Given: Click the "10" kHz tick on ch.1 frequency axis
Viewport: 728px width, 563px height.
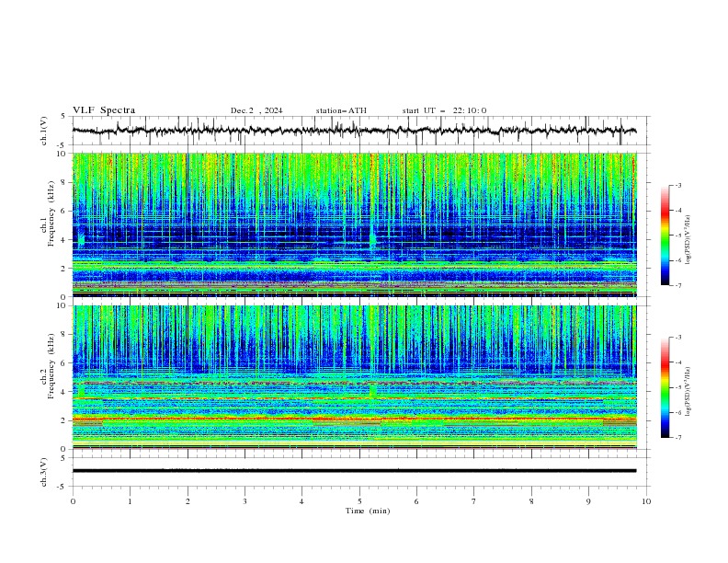Looking at the screenshot, I should tap(63, 154).
